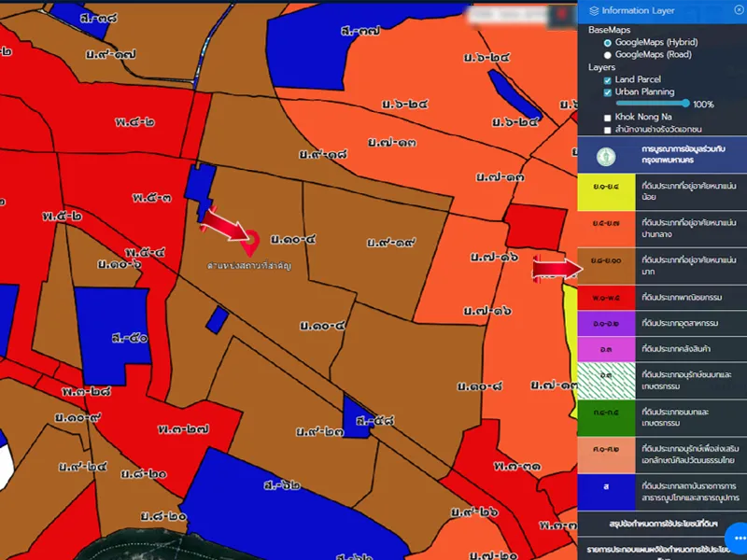
Task: Switch basemap to GoogleMaps (Road)
Action: (x=608, y=55)
